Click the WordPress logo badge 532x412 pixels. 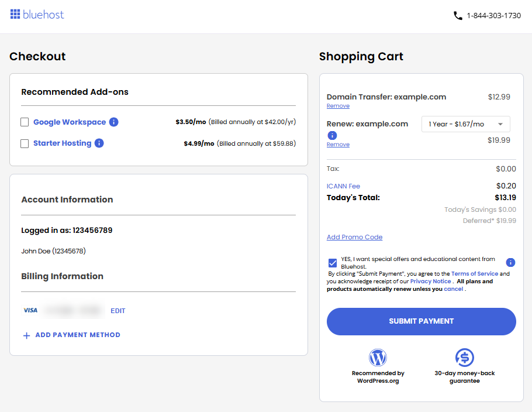point(378,358)
